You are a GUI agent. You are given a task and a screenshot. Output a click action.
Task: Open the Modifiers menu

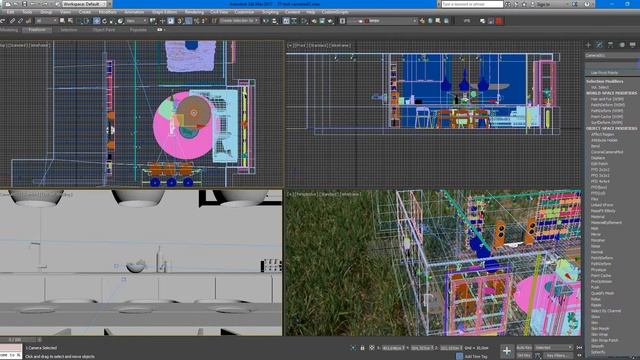pos(107,12)
